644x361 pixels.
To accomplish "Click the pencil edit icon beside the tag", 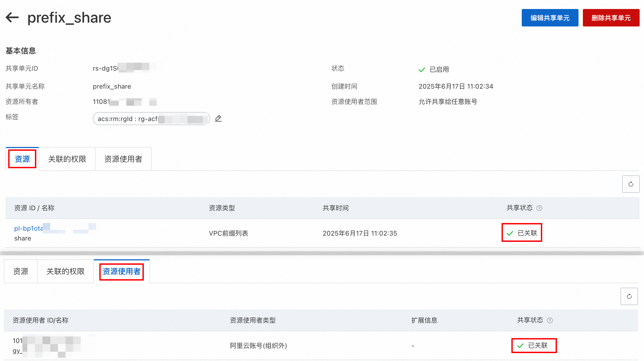I will click(x=218, y=119).
